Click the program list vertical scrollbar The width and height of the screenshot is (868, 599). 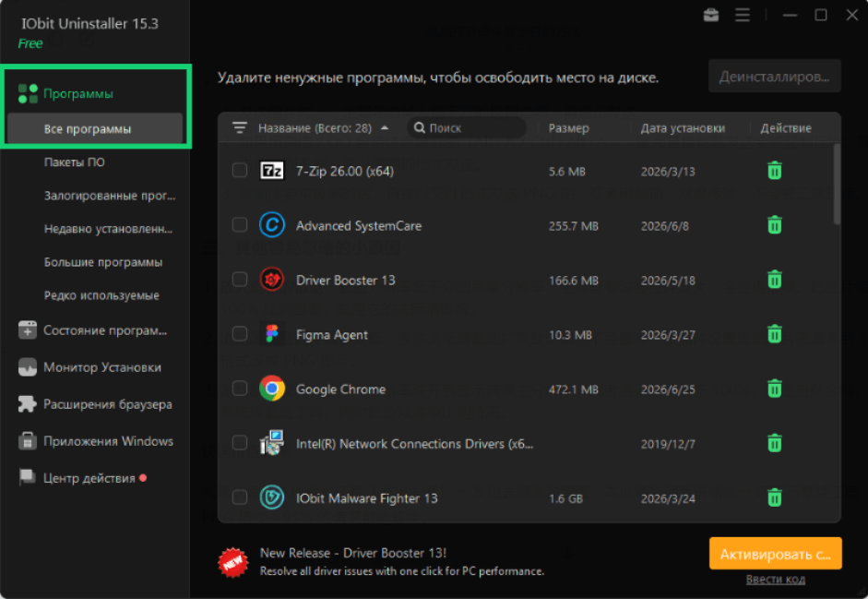(x=837, y=184)
